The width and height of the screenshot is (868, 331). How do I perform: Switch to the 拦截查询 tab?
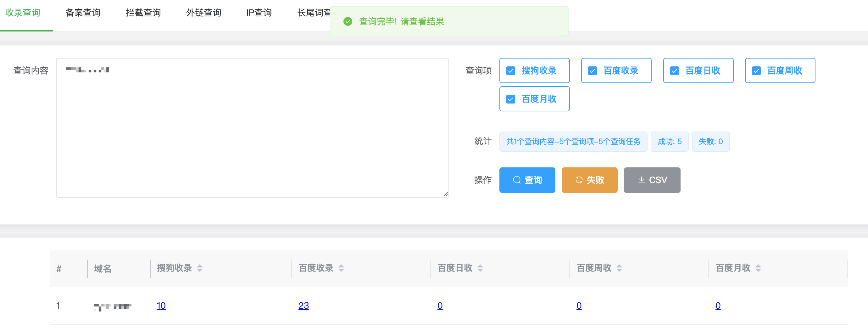point(143,13)
